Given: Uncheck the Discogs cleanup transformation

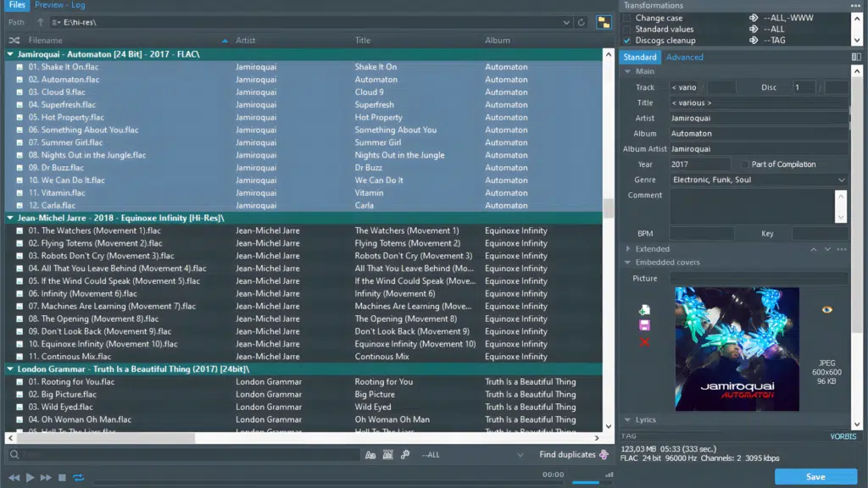Looking at the screenshot, I should (627, 40).
